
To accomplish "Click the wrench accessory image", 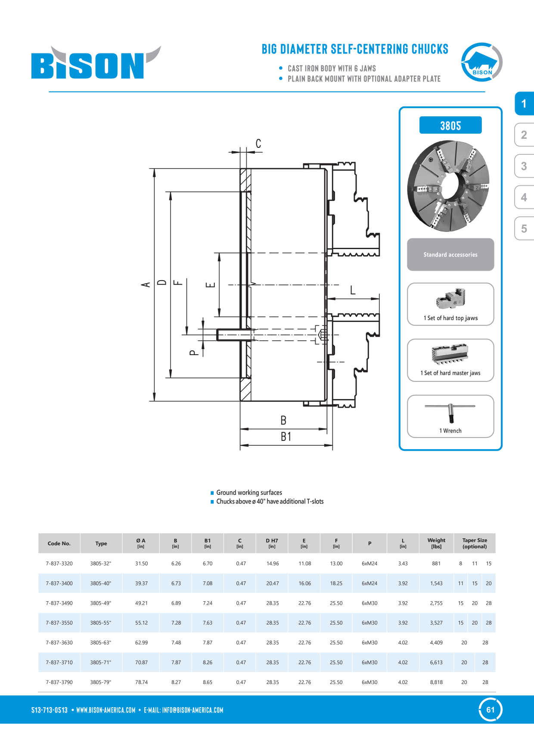I will (x=450, y=413).
